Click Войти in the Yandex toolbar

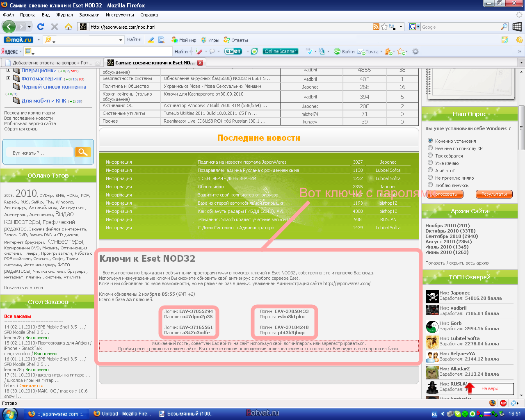point(344,51)
